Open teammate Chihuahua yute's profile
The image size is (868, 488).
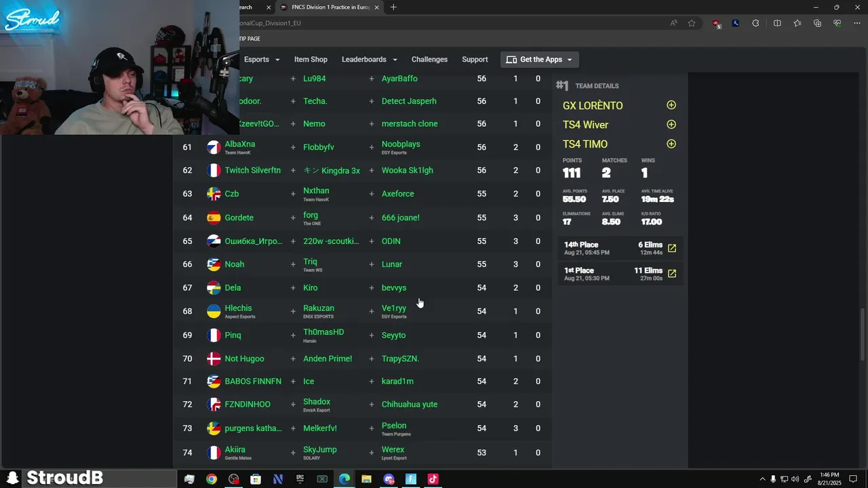[410, 404]
